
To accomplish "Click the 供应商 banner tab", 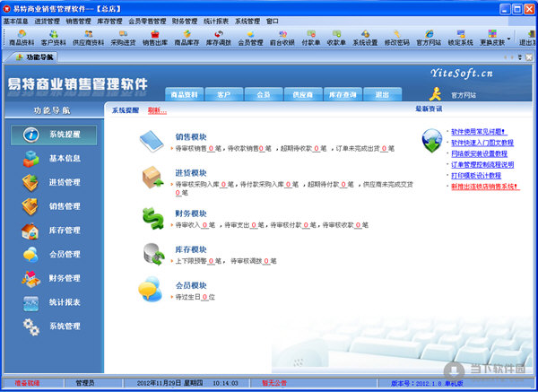I will pos(303,94).
